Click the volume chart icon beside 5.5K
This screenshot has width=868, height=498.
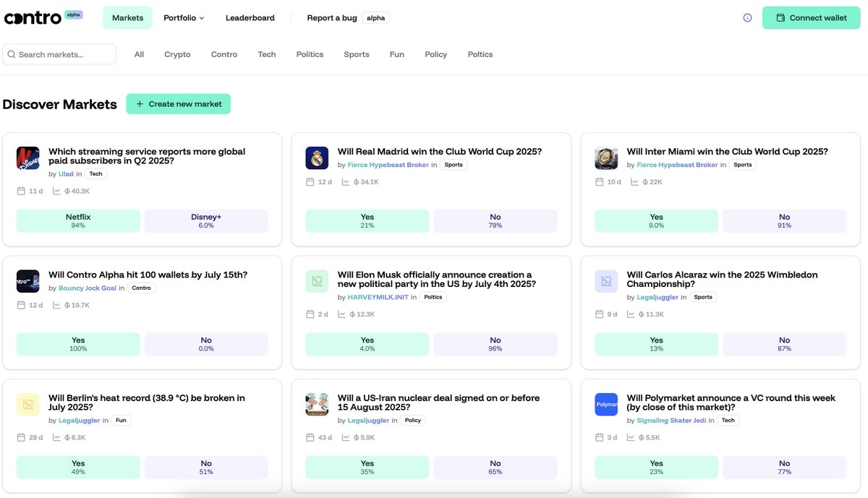coord(631,437)
